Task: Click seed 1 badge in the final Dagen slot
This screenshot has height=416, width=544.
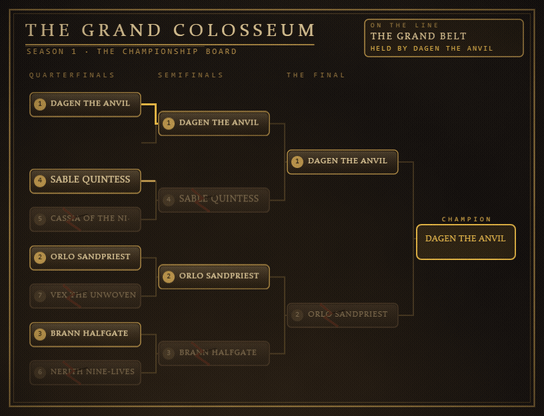Action: pyautogui.click(x=297, y=162)
